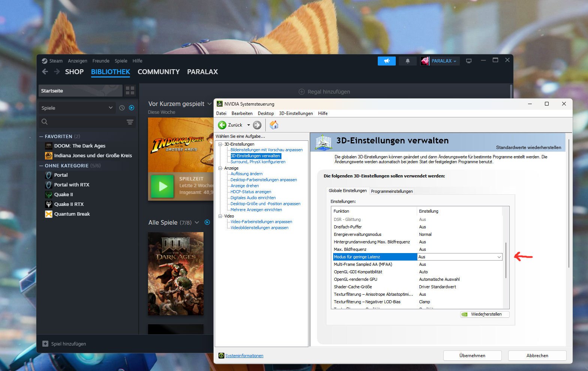Click the PARALAX profile avatar
The image size is (588, 371).
pyautogui.click(x=425, y=61)
